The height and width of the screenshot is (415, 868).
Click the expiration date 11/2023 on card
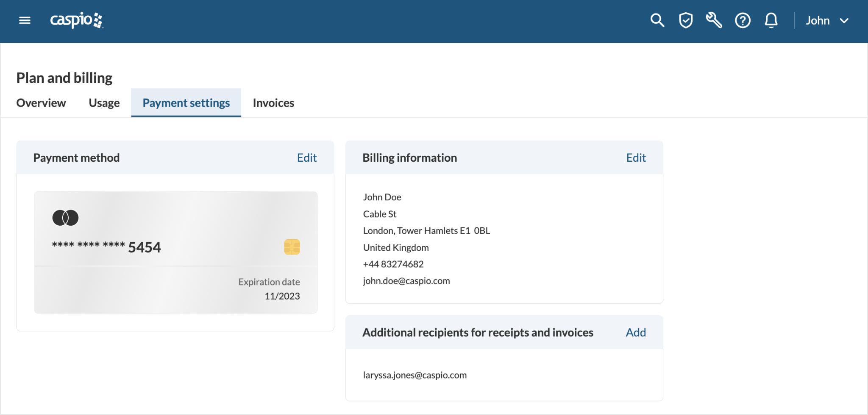[281, 296]
